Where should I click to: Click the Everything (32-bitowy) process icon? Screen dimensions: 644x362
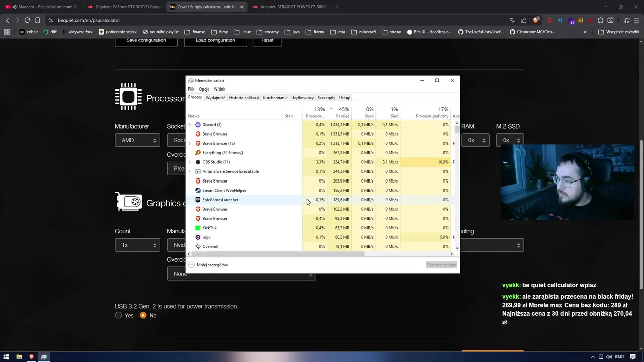[198, 153]
